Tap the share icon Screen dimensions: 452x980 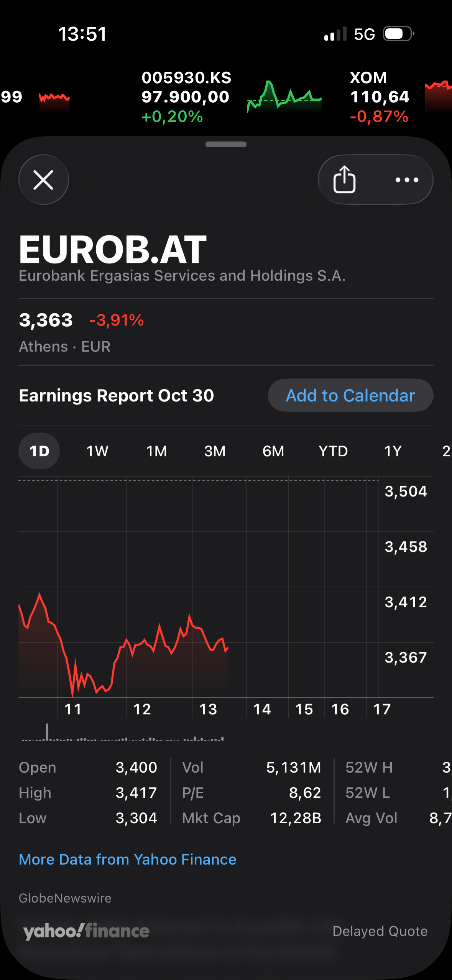pos(344,179)
